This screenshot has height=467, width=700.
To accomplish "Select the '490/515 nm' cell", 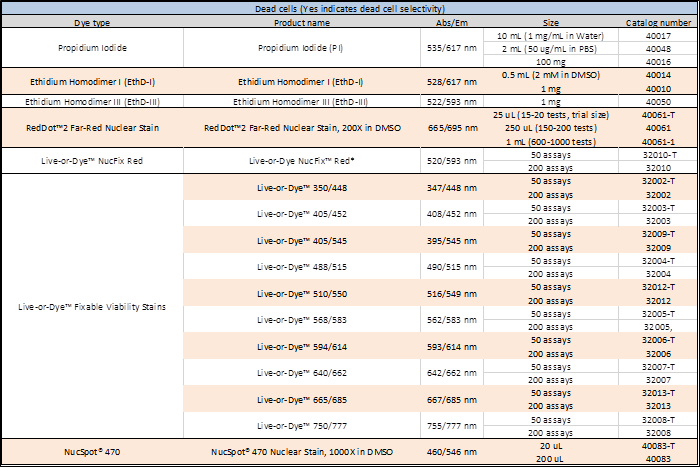I will point(452,267).
